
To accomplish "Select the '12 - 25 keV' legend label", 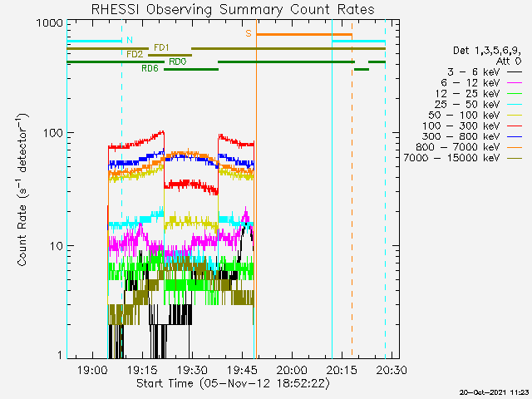I will point(467,93).
